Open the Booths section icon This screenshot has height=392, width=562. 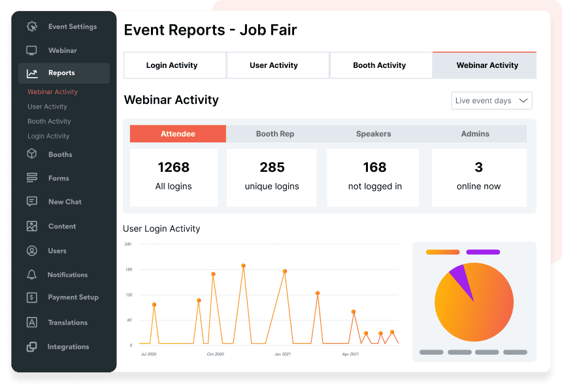[31, 154]
